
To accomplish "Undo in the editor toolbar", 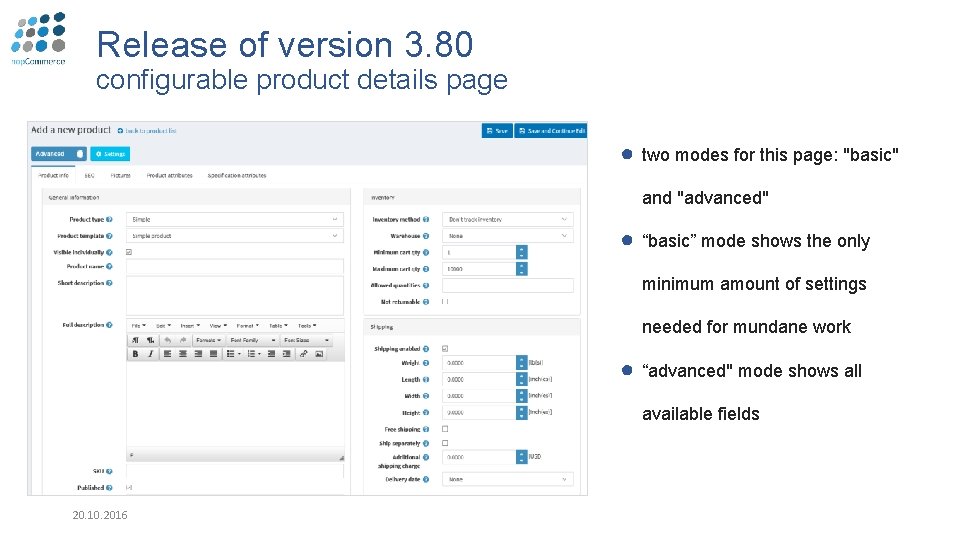I will pyautogui.click(x=167, y=340).
